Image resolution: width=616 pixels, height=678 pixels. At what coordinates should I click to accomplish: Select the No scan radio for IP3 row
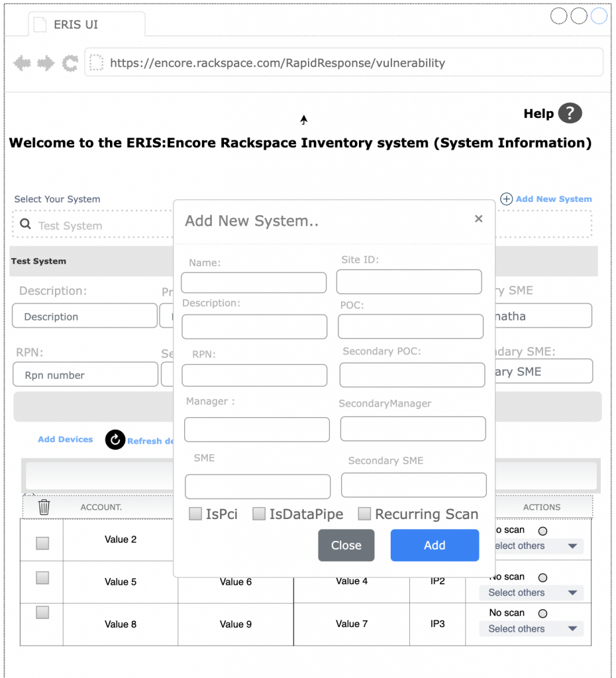coord(542,614)
